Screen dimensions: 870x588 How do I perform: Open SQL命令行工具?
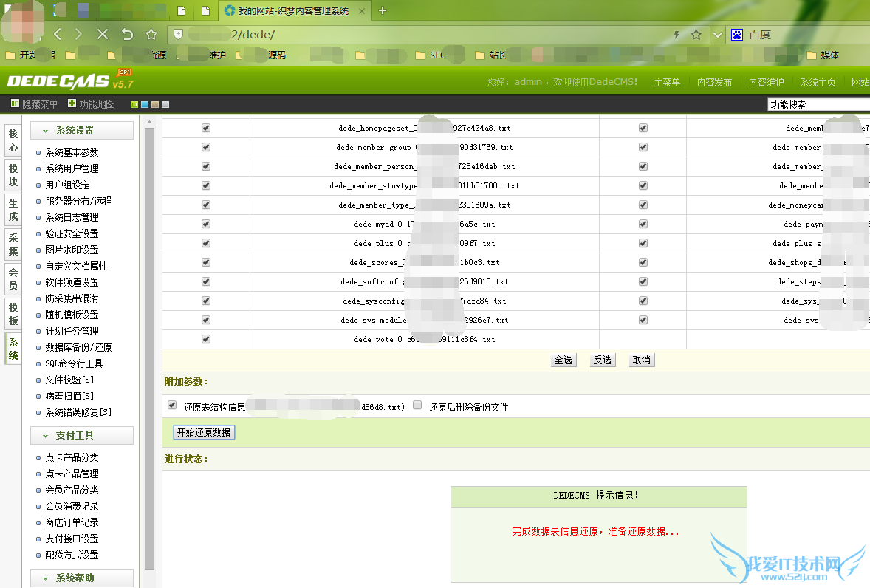(74, 364)
